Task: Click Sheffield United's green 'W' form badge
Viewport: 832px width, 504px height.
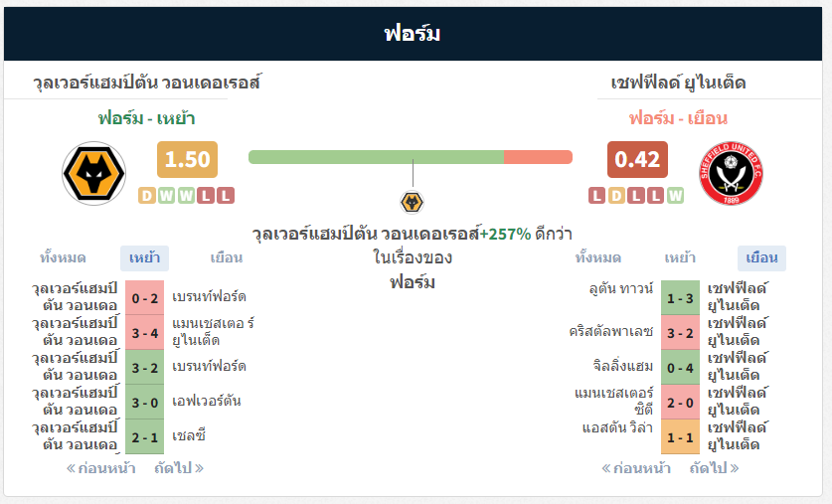Action: click(x=675, y=195)
